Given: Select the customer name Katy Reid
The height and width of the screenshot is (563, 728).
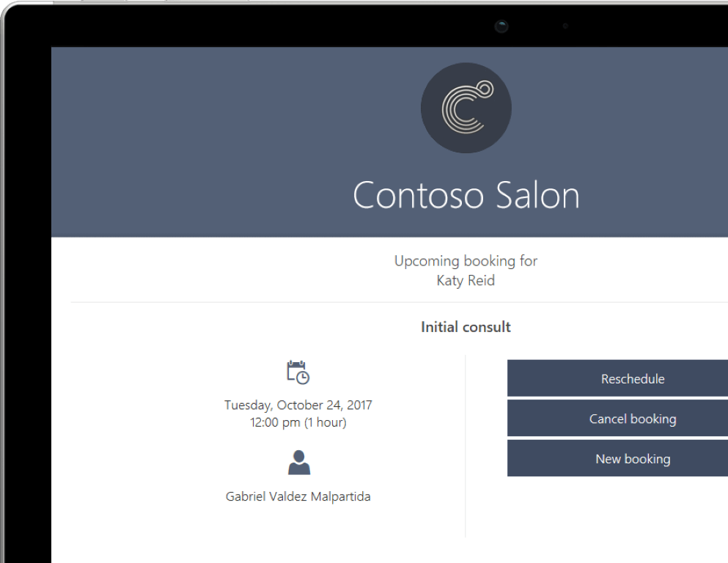Looking at the screenshot, I should click(466, 281).
